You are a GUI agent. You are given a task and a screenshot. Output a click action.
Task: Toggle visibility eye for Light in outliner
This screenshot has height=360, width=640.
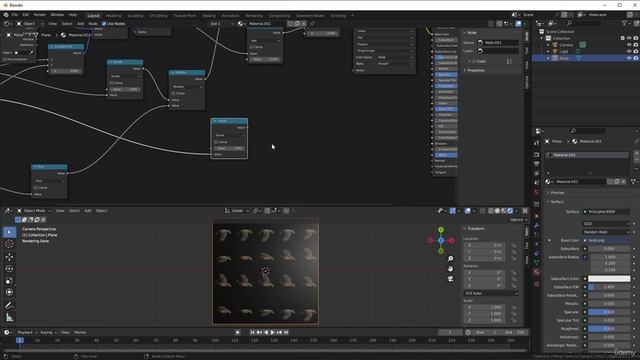(629, 51)
